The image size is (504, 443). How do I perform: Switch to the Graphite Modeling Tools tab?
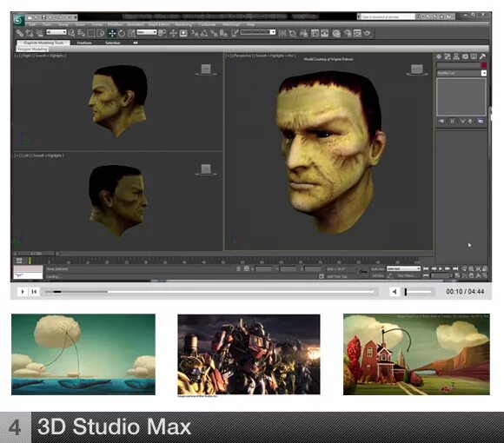[43, 43]
